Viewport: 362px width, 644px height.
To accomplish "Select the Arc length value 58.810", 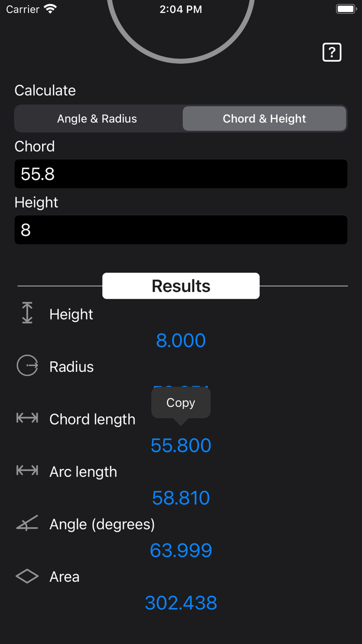I will 180,497.
